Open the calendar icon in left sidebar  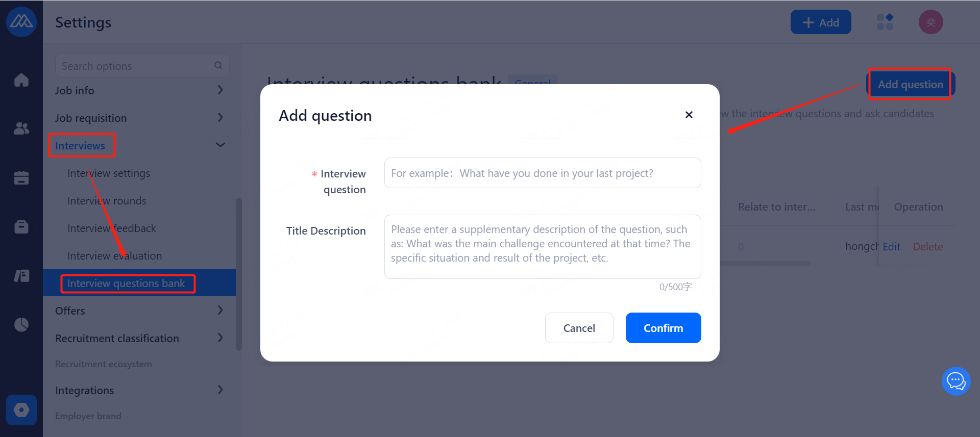(21, 177)
